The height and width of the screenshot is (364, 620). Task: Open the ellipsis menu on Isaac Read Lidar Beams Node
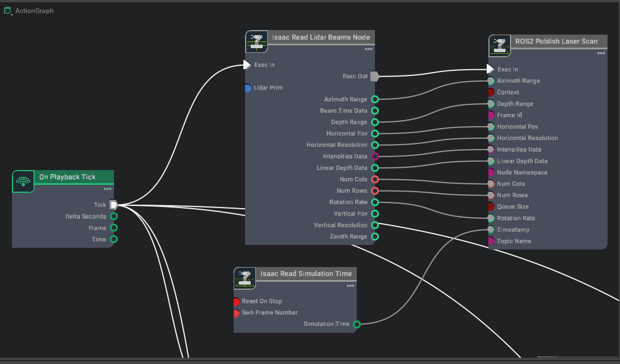point(369,49)
